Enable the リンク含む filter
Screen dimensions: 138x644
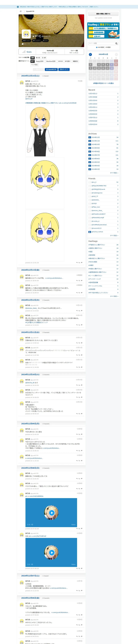pyautogui.click(x=35, y=65)
